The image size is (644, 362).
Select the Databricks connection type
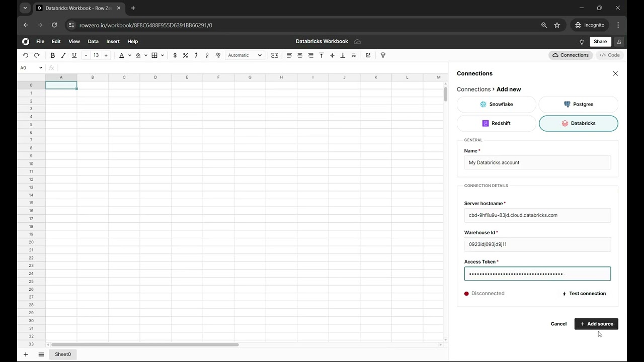tap(579, 123)
